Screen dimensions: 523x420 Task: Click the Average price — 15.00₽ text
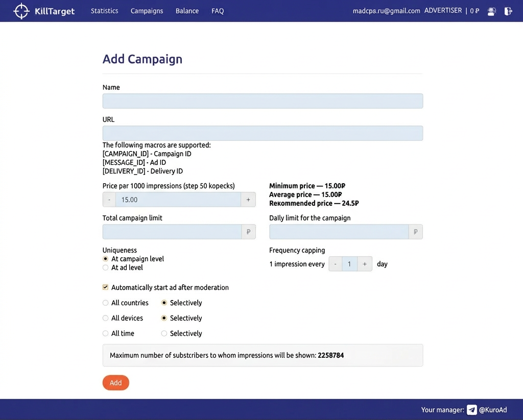[x=305, y=194]
